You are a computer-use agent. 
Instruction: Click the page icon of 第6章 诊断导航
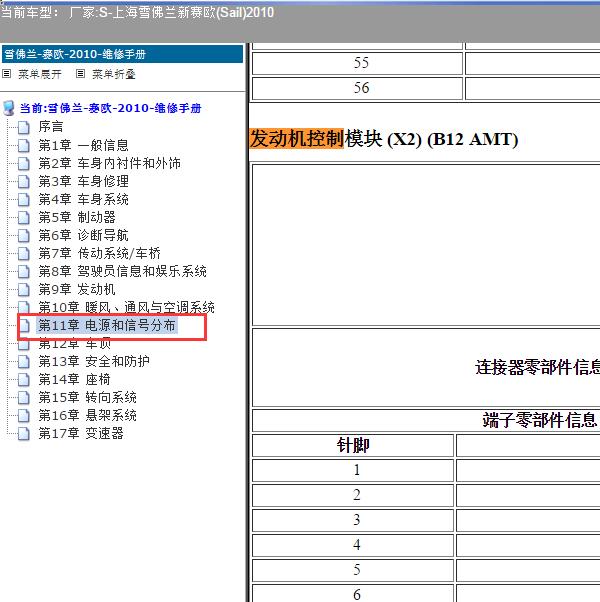(x=24, y=235)
